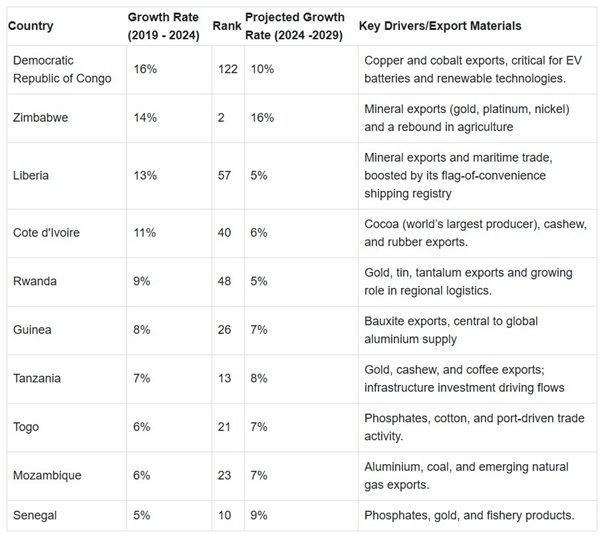Click the Phosphates, gold, and fishery products cell
This screenshot has height=536, width=600.
coord(469,515)
